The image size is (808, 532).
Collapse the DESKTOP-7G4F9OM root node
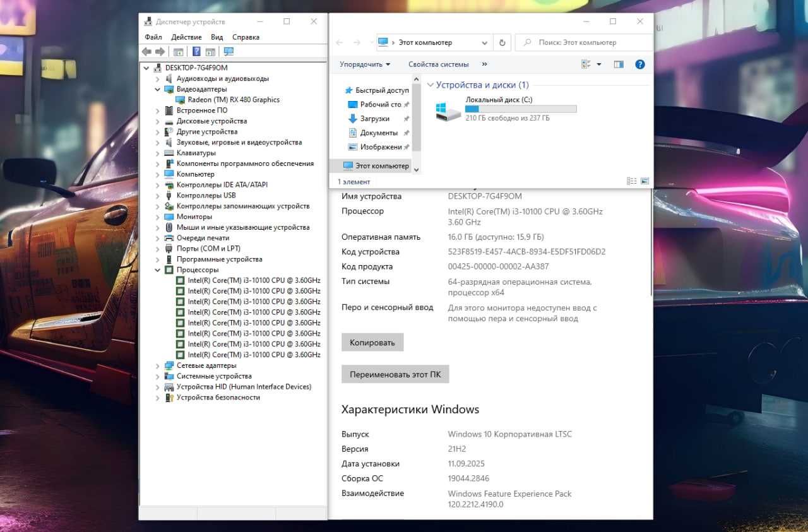pyautogui.click(x=146, y=68)
